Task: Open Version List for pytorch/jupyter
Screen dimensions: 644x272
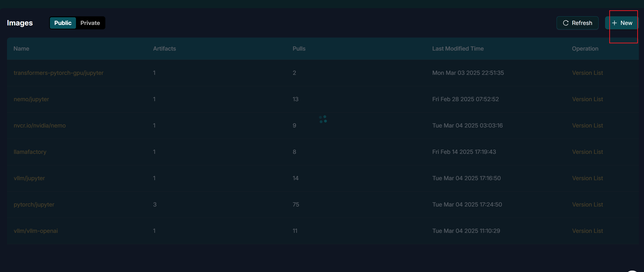Action: tap(587, 204)
